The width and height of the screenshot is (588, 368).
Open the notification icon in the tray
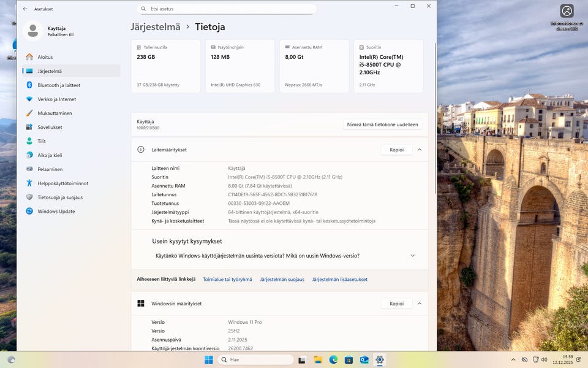pos(579,360)
